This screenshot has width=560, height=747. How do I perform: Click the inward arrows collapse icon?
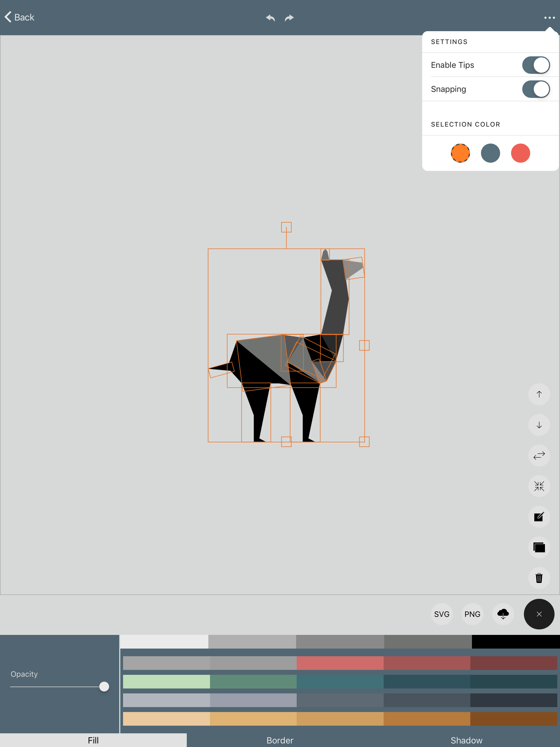[x=539, y=486]
